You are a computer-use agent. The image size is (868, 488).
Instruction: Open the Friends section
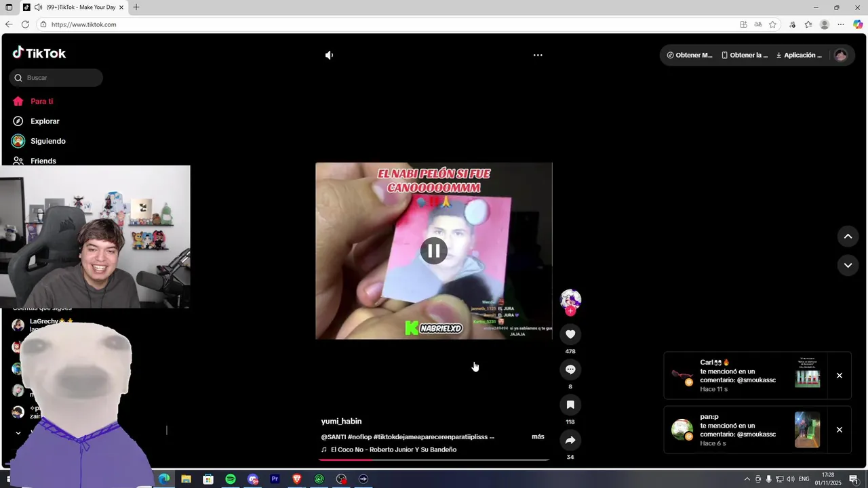click(x=35, y=161)
